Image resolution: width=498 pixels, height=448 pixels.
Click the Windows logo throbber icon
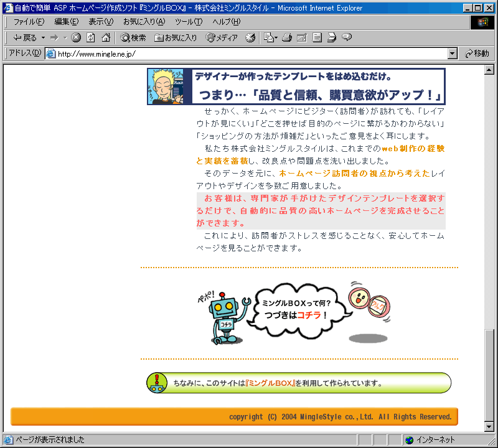coord(482,22)
